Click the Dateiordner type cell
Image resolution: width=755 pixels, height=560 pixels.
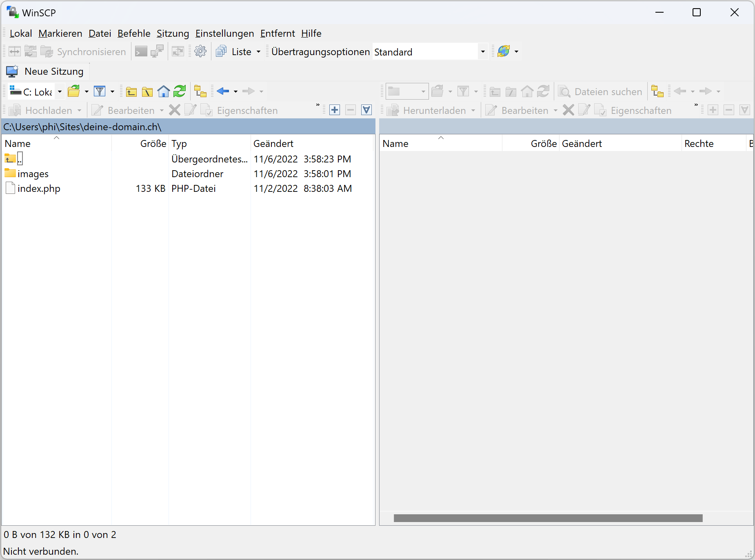pos(198,174)
